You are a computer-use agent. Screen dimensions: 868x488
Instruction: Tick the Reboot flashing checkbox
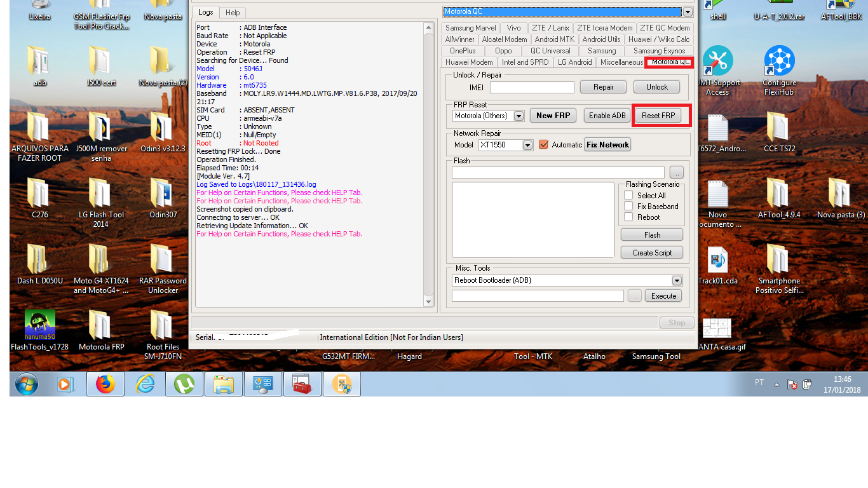tap(628, 217)
